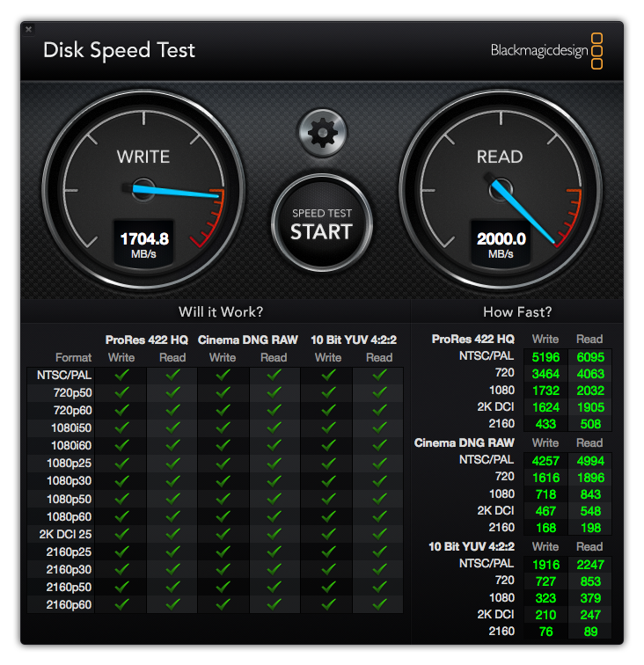Click 10 Bit YUV NTSC/PAL read value 2247

[590, 565]
